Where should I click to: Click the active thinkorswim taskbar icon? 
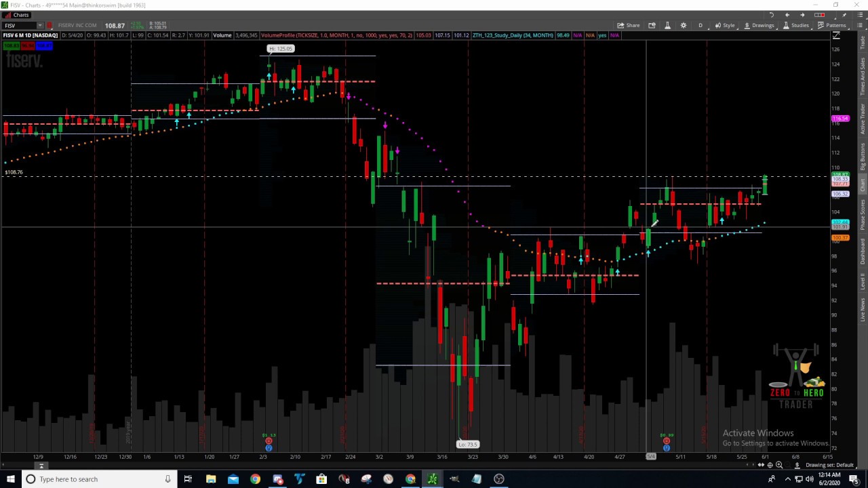[x=432, y=479]
